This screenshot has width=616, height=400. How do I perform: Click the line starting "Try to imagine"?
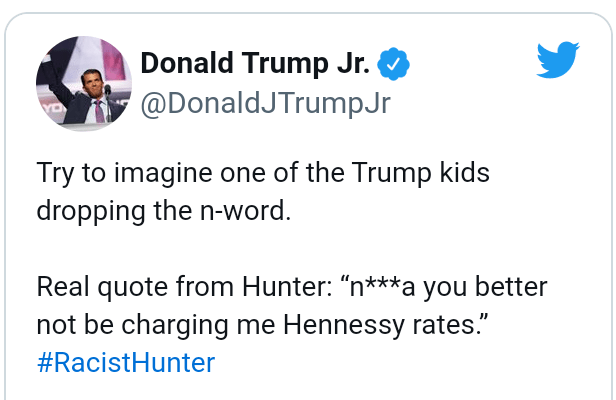point(265,173)
